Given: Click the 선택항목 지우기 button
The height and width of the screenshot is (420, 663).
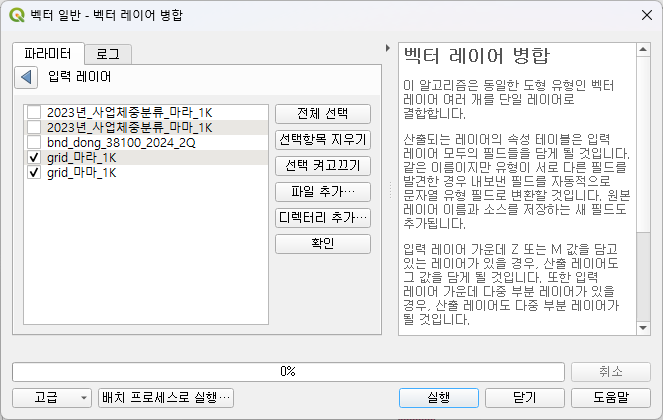Looking at the screenshot, I should point(323,140).
